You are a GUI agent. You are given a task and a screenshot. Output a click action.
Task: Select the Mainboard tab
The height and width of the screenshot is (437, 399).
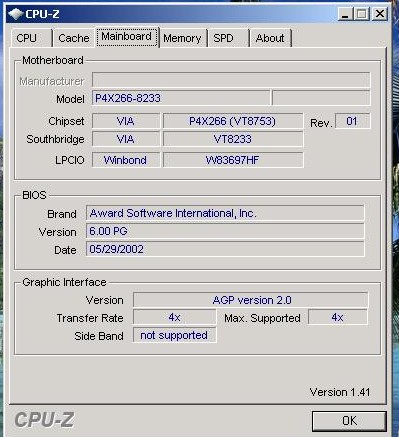click(x=127, y=37)
